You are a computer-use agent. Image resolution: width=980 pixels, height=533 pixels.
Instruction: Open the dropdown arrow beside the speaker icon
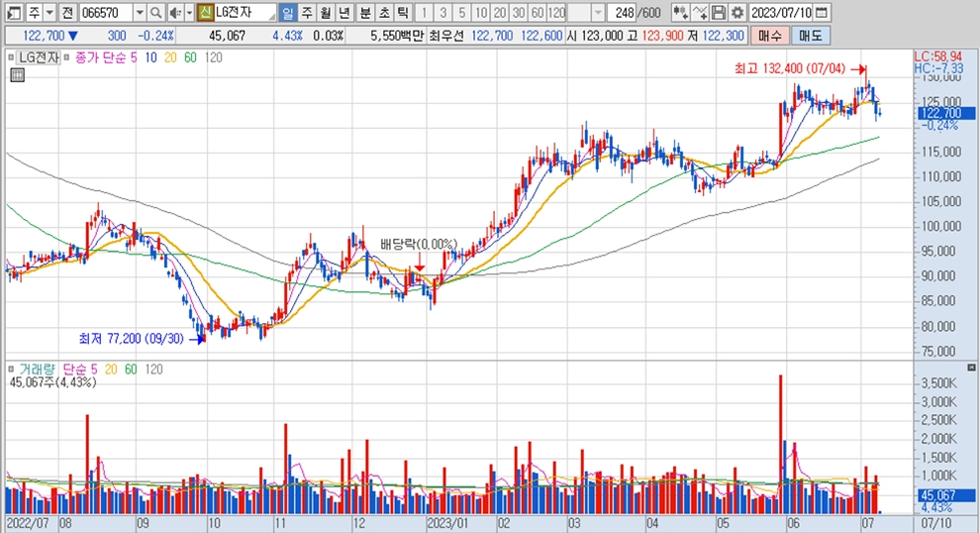pos(188,13)
